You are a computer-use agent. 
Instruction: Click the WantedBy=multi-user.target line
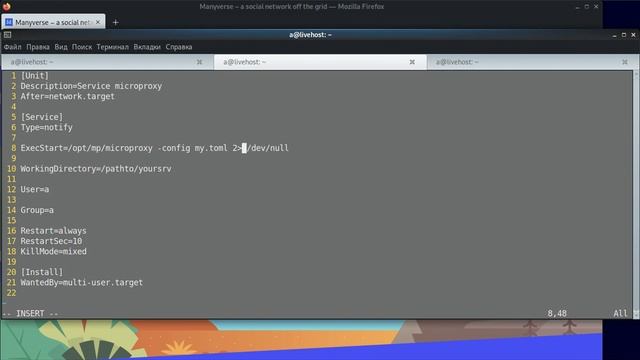click(82, 282)
